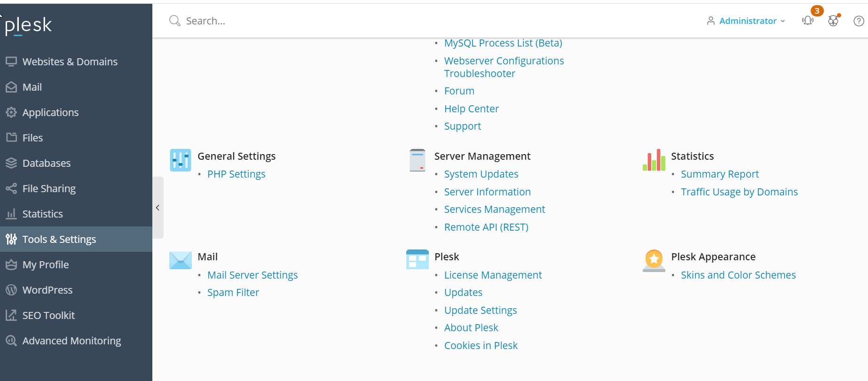
Task: Select WordPress from the sidebar
Action: 47,290
